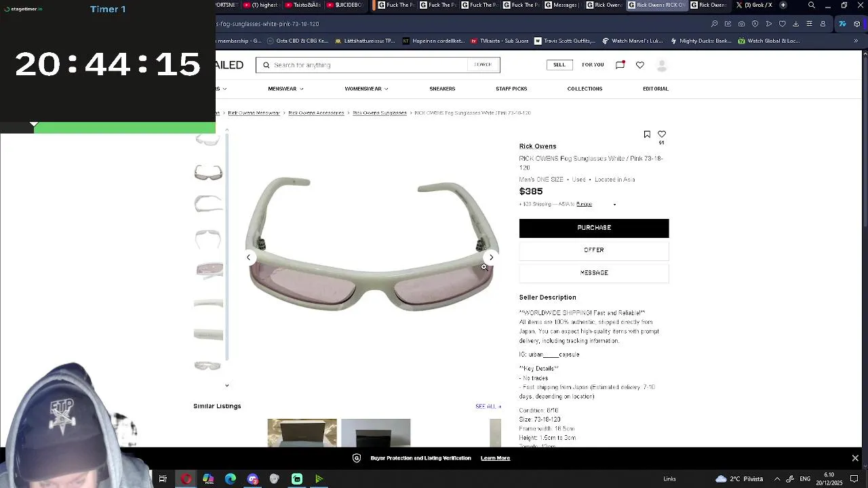Open the browser account profile icon

(823, 24)
